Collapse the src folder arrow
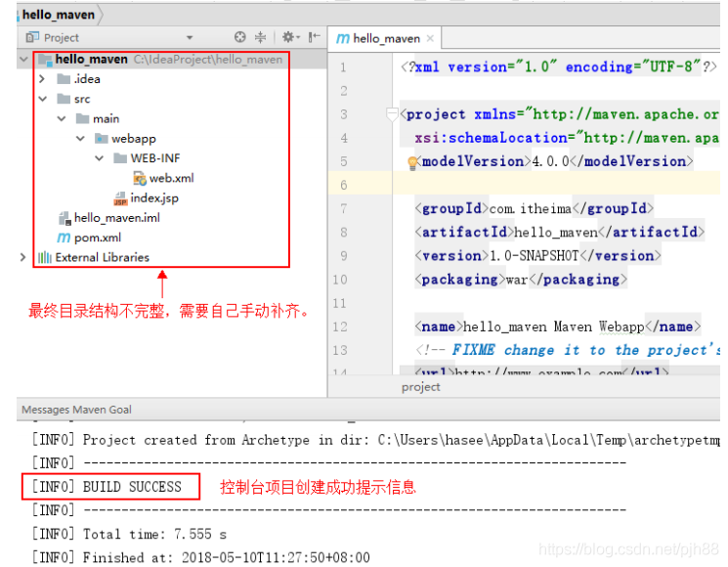The height and width of the screenshot is (567, 728). (43, 99)
